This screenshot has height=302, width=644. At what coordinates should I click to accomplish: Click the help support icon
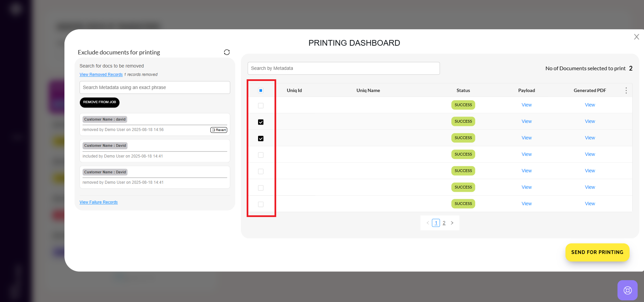627,290
